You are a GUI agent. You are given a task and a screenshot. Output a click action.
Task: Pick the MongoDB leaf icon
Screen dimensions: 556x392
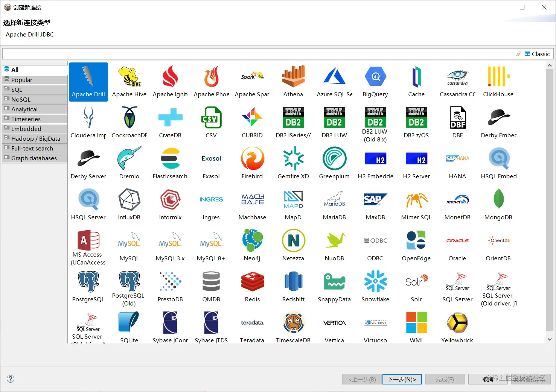pyautogui.click(x=498, y=199)
